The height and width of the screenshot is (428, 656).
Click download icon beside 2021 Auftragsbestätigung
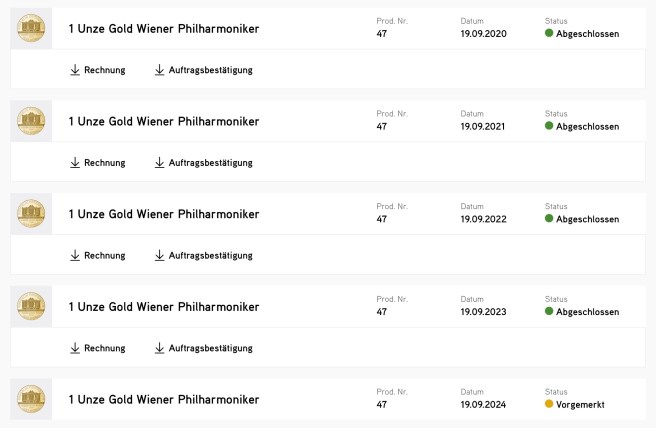tap(160, 162)
